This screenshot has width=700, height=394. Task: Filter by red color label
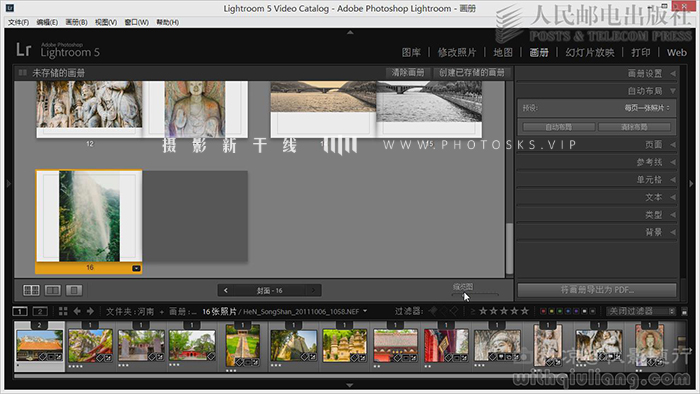click(543, 311)
